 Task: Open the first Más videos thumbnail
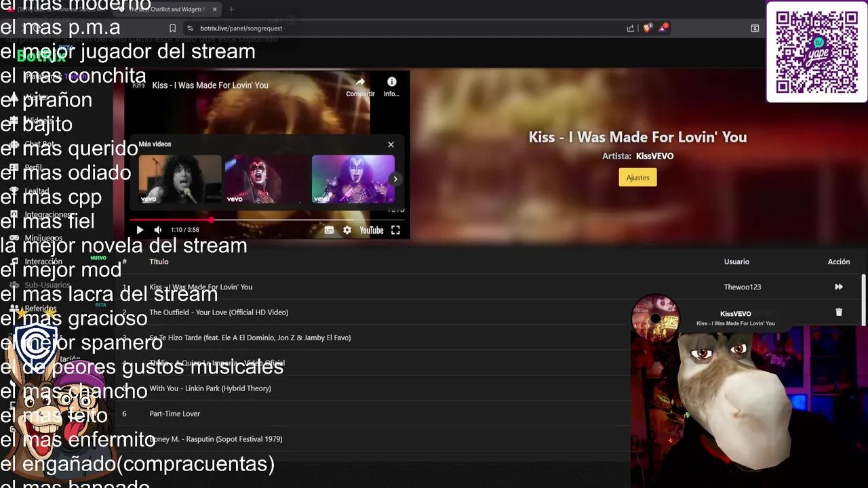180,179
